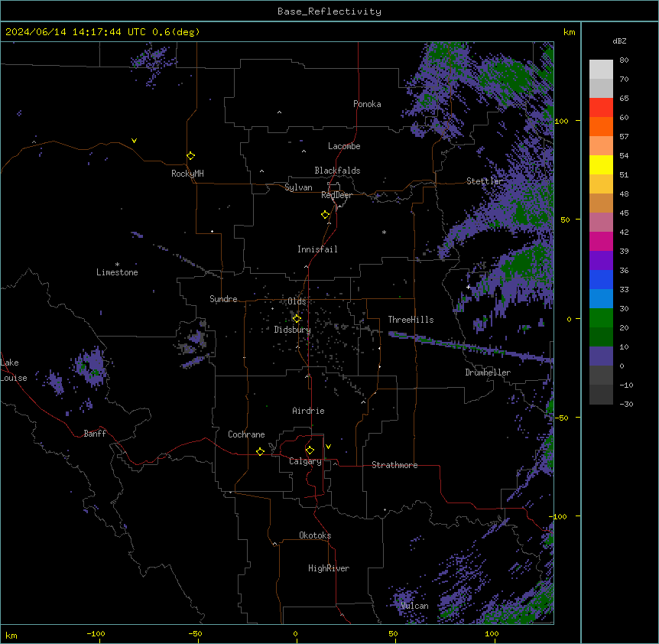Click the Base_Reflectivity title
The height and width of the screenshot is (644, 659).
coord(329,11)
